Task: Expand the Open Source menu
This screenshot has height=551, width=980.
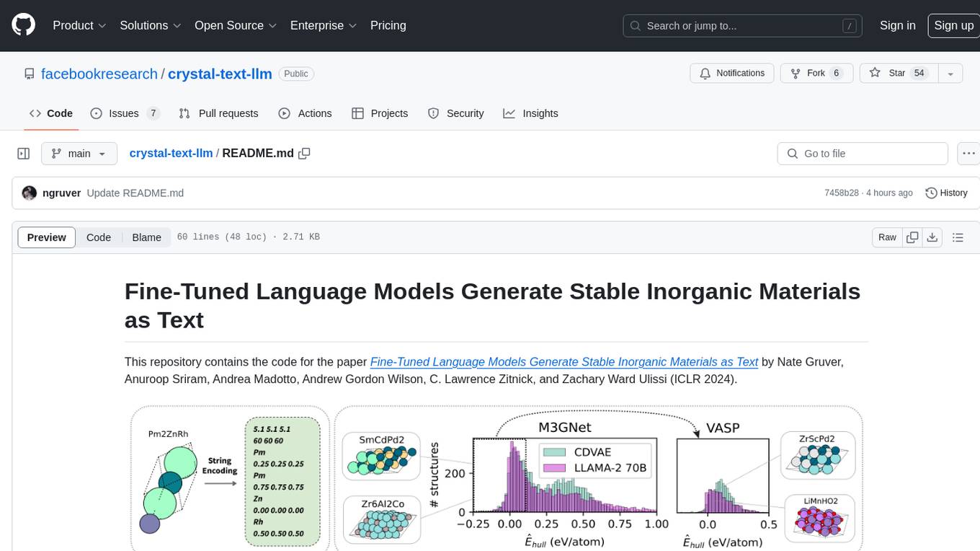Action: 236,25
